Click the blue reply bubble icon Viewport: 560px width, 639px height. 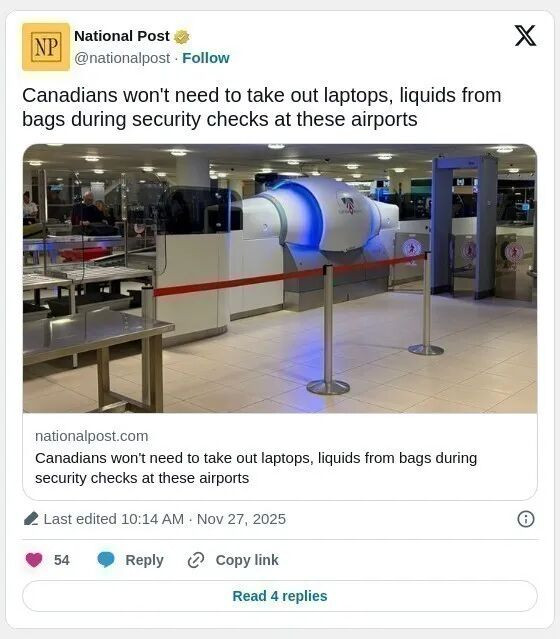click(106, 560)
